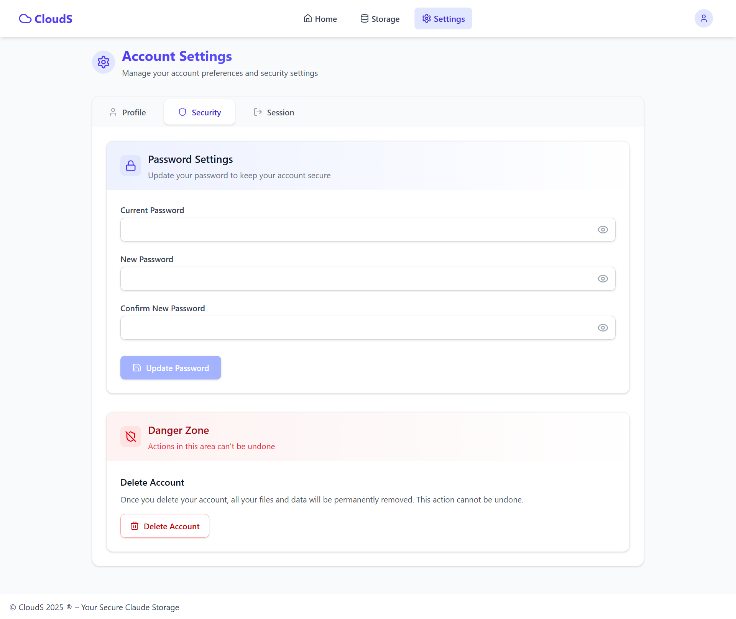This screenshot has height=619, width=736.
Task: Click the gear icon beside Account Settings
Action: [x=103, y=62]
